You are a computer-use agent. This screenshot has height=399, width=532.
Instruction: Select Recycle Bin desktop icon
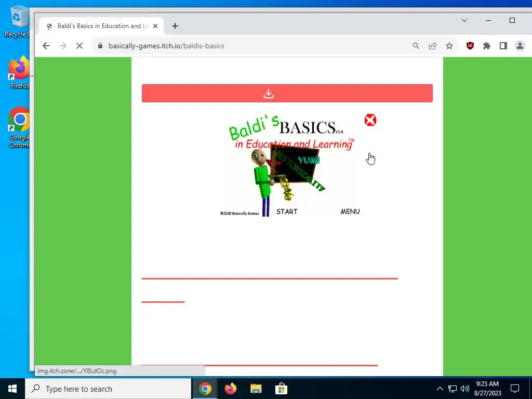point(17,21)
